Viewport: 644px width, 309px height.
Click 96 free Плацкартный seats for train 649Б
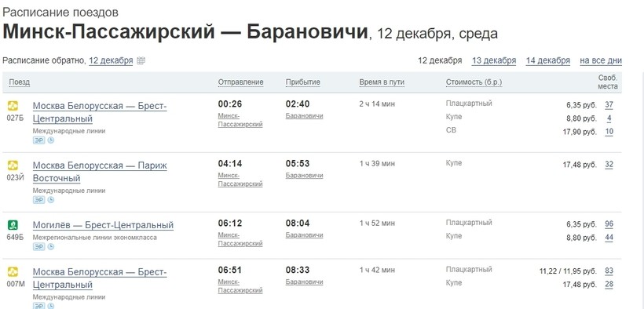click(x=609, y=224)
